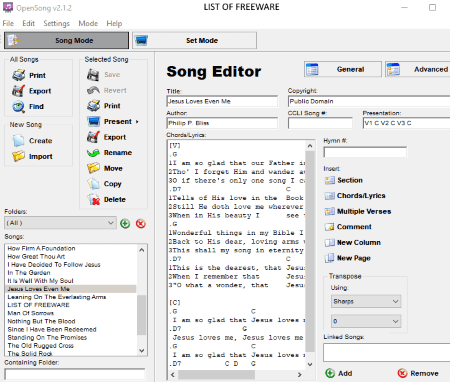Add a linked song

[x=339, y=373]
